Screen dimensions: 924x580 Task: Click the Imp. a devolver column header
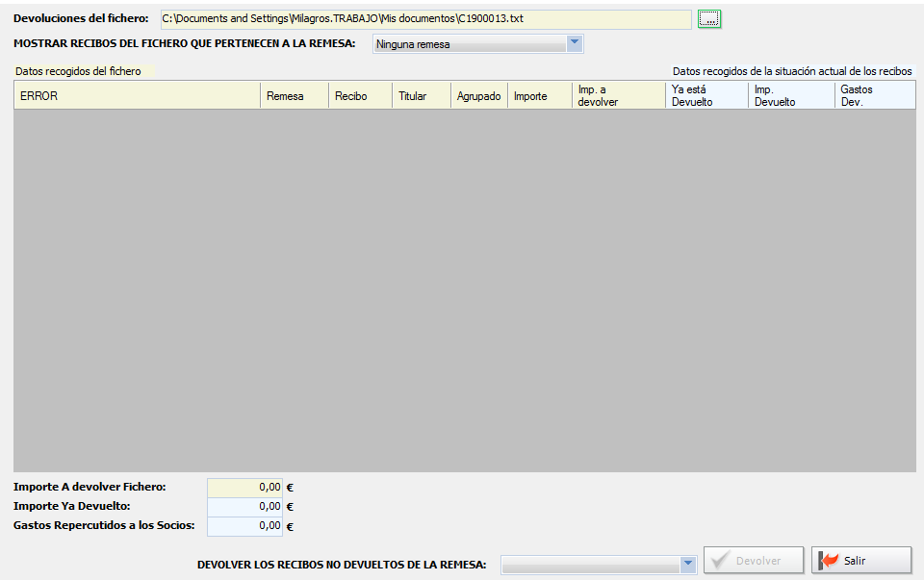618,95
